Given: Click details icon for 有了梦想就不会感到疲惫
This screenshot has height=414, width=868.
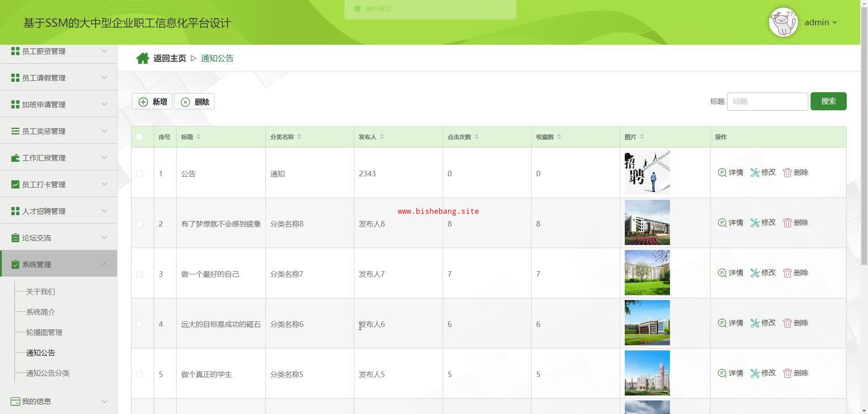Looking at the screenshot, I should pyautogui.click(x=722, y=223).
